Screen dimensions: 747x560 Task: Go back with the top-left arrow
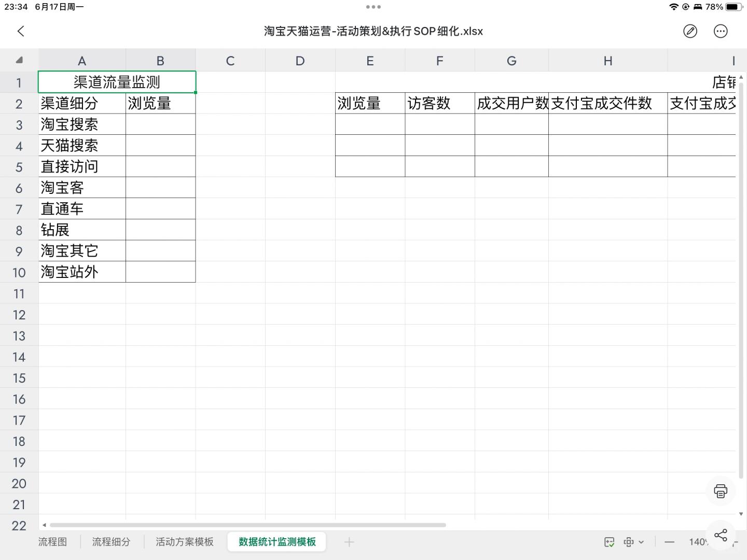click(x=21, y=31)
